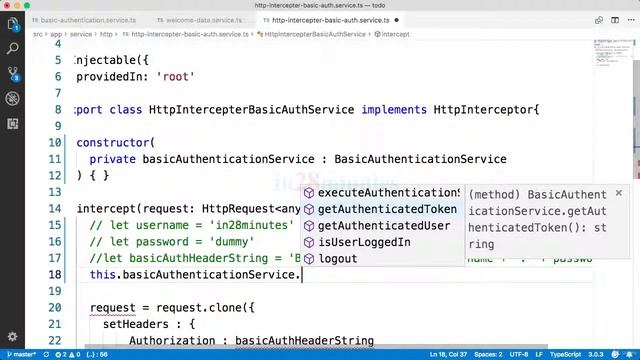Choose getAuthenticatedUser suggestion
The image size is (640, 360).
tap(382, 226)
